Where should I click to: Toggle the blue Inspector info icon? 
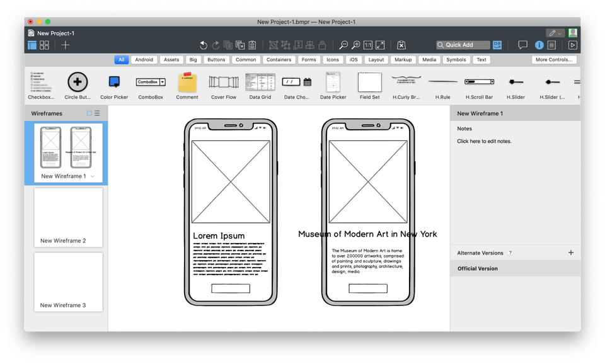(x=539, y=45)
